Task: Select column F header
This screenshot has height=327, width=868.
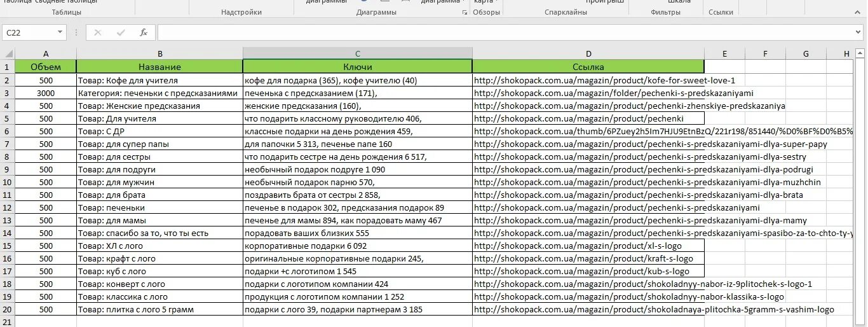Action: 765,54
